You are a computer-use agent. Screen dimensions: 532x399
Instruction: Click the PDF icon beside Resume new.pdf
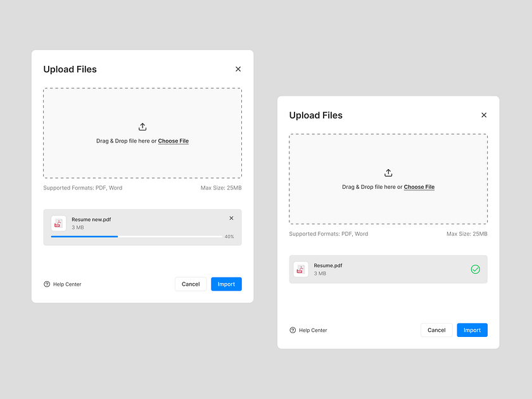tap(58, 223)
